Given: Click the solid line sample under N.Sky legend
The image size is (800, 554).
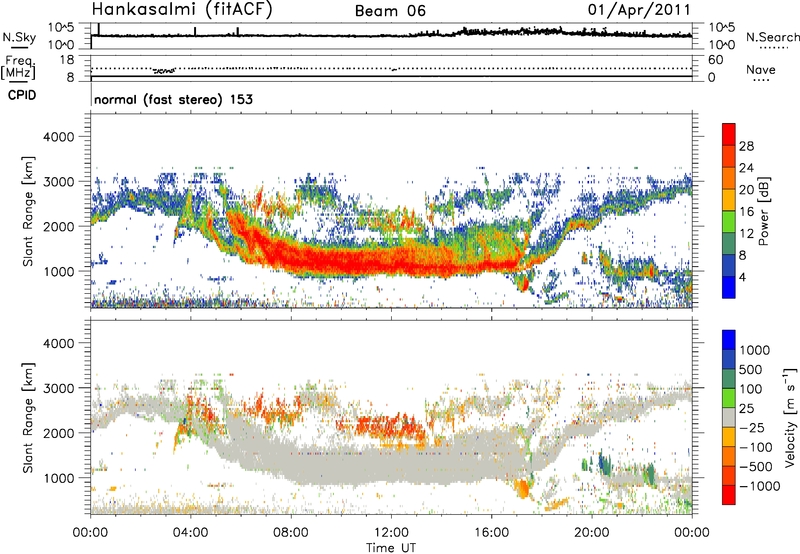Looking at the screenshot, I should (x=19, y=47).
